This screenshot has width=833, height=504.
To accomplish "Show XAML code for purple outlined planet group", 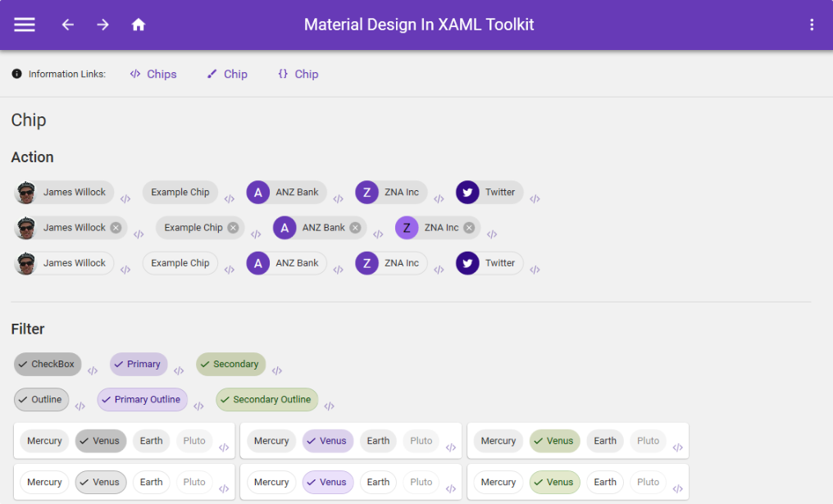I will tap(450, 489).
